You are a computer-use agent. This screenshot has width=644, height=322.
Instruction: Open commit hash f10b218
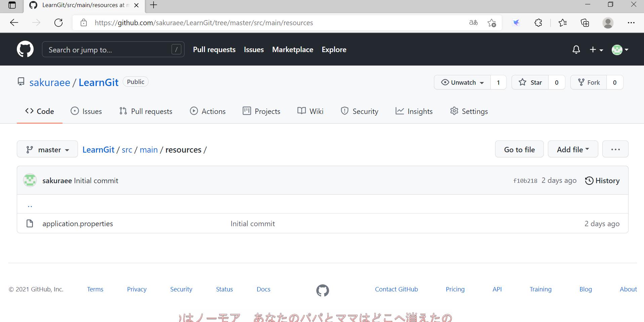tap(525, 181)
